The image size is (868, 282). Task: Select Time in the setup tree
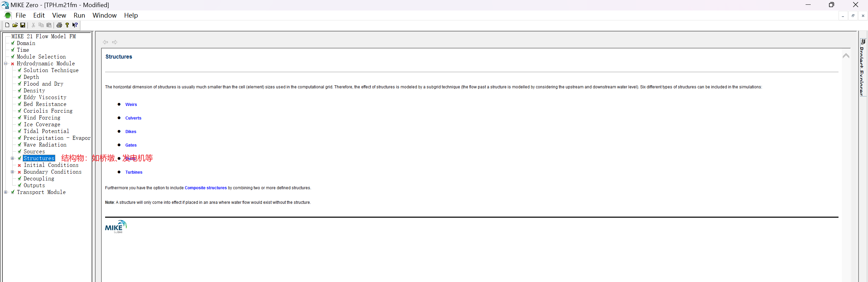tap(23, 50)
